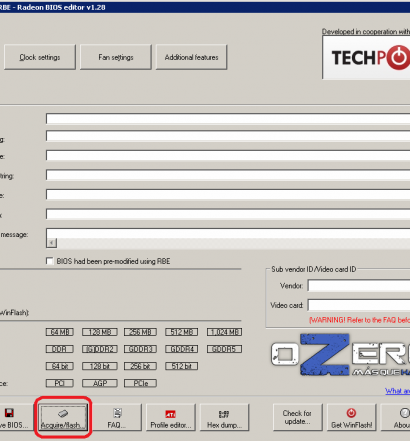
Task: Open the Acquire/flash dialog
Action: click(62, 417)
